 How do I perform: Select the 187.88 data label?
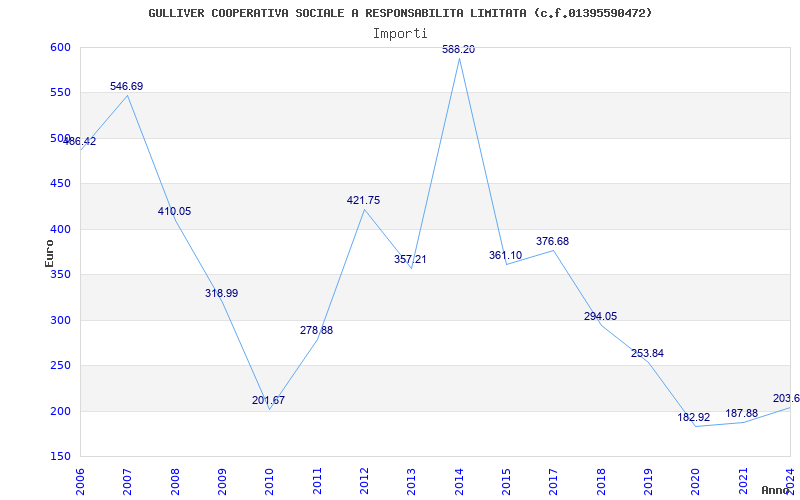(x=742, y=413)
